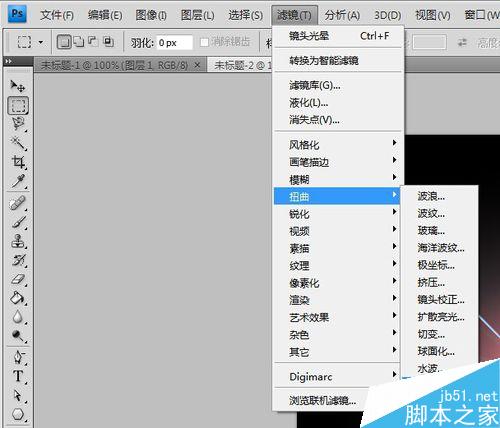The width and height of the screenshot is (500, 428).
Task: Click 浏览联机滤镜...
Action: pyautogui.click(x=323, y=400)
